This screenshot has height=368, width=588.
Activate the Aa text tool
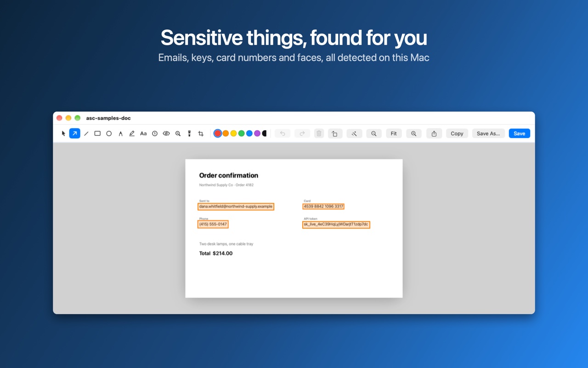tap(143, 133)
